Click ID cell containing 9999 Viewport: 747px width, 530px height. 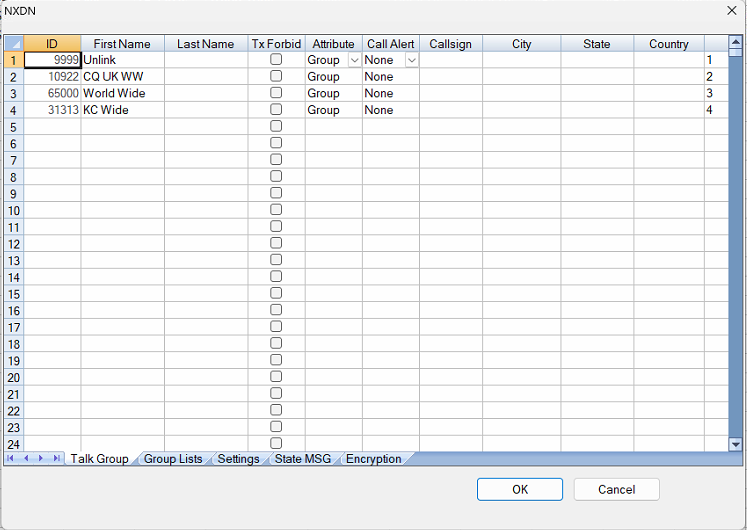52,60
